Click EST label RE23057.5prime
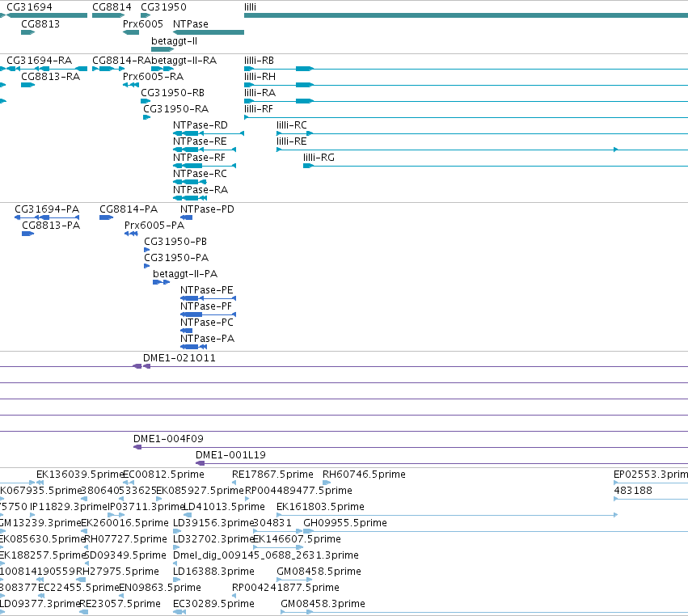This screenshot has width=688, height=616. point(120,604)
